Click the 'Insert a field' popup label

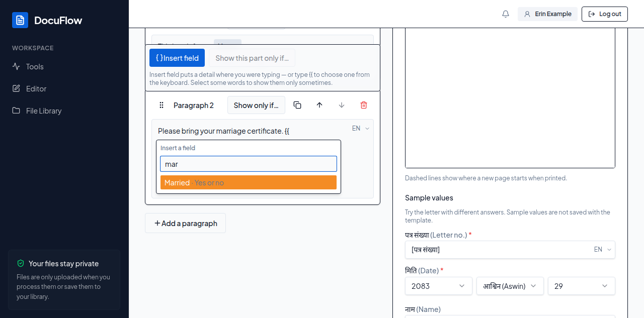pyautogui.click(x=178, y=148)
